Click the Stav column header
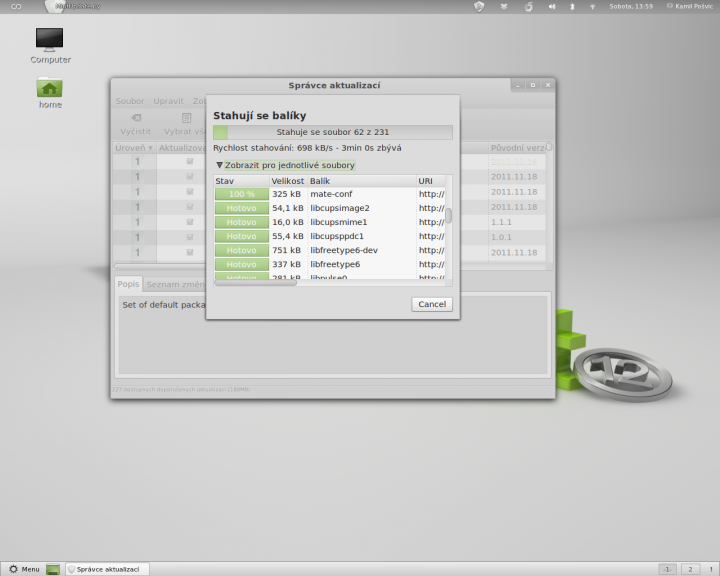The width and height of the screenshot is (720, 576). click(242, 181)
